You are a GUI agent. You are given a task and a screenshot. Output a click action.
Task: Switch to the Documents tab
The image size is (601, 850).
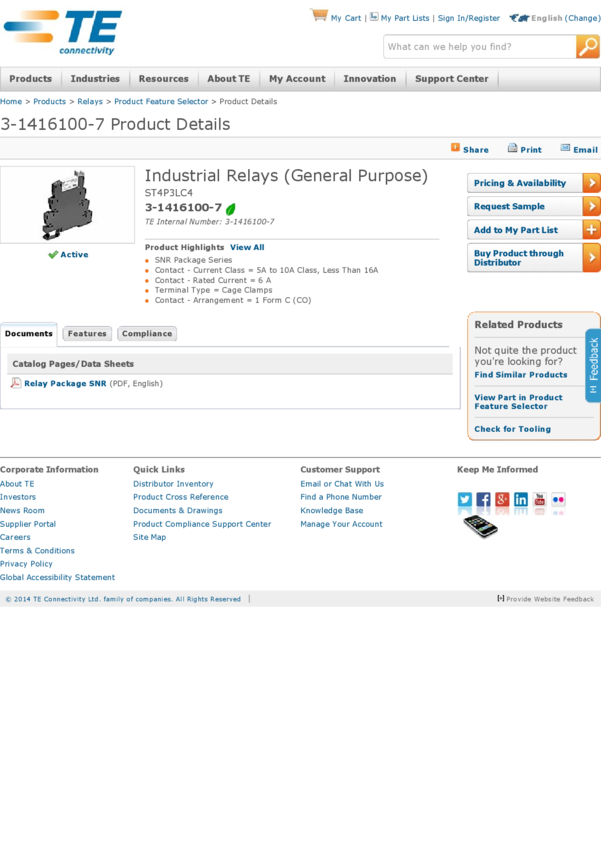tap(29, 334)
